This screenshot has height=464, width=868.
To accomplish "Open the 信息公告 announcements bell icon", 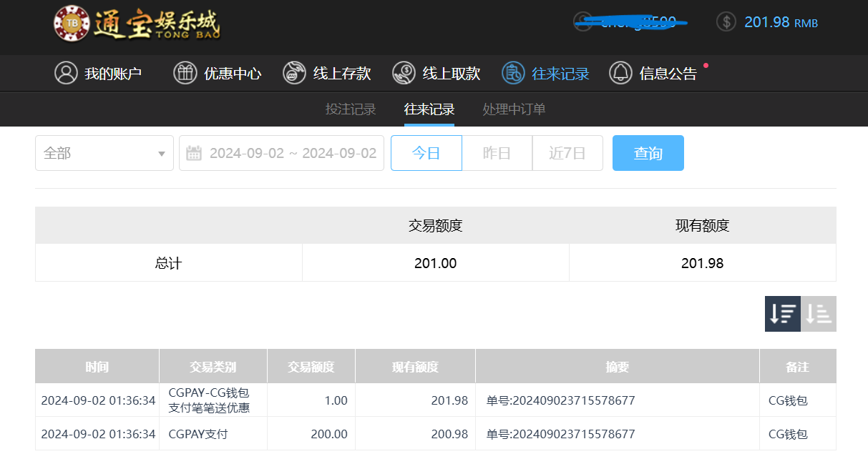I will tap(620, 72).
